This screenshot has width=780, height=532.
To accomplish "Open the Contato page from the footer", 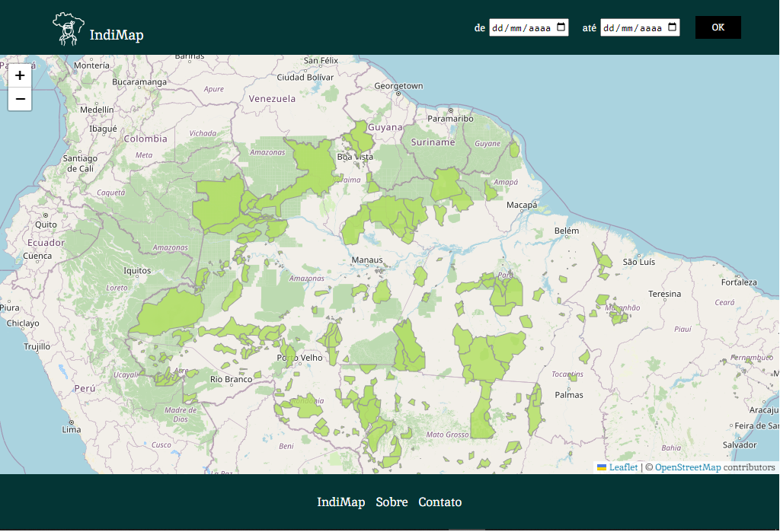I will click(x=440, y=502).
